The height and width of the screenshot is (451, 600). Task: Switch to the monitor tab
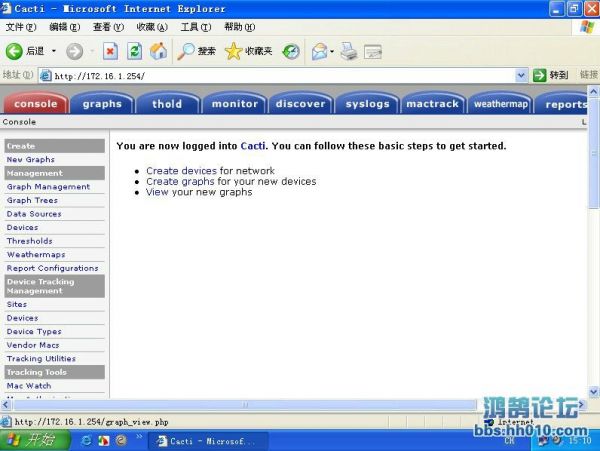(235, 104)
